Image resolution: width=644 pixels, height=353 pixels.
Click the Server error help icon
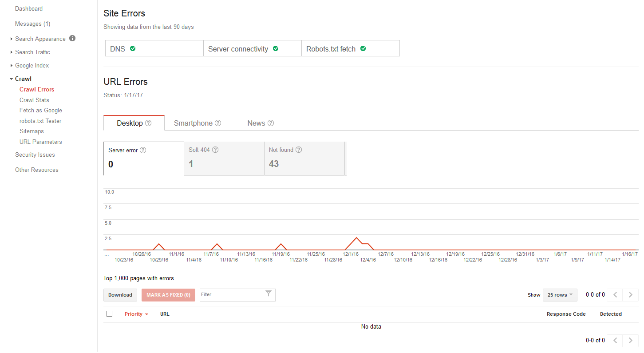[143, 150]
